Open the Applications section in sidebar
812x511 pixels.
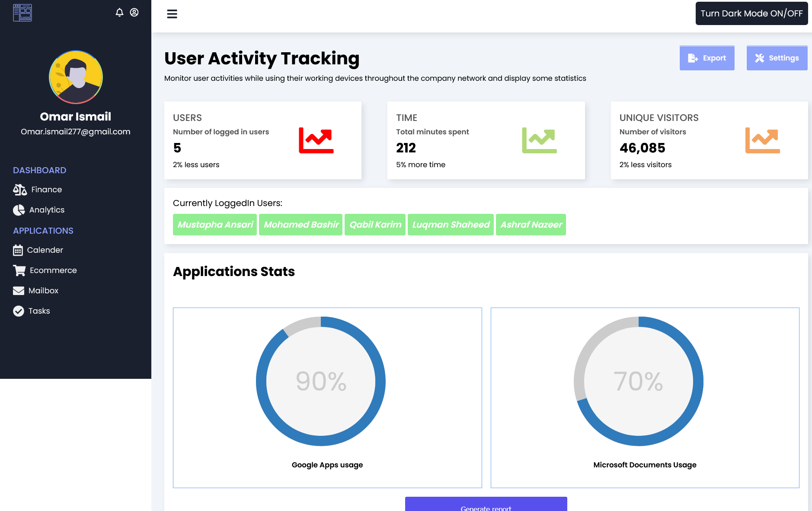[43, 231]
